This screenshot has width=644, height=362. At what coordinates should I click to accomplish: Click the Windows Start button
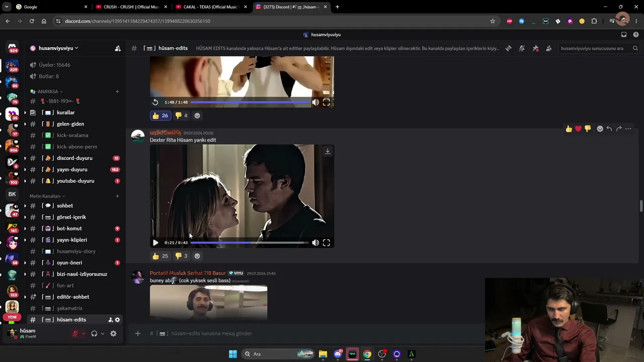[x=233, y=354]
